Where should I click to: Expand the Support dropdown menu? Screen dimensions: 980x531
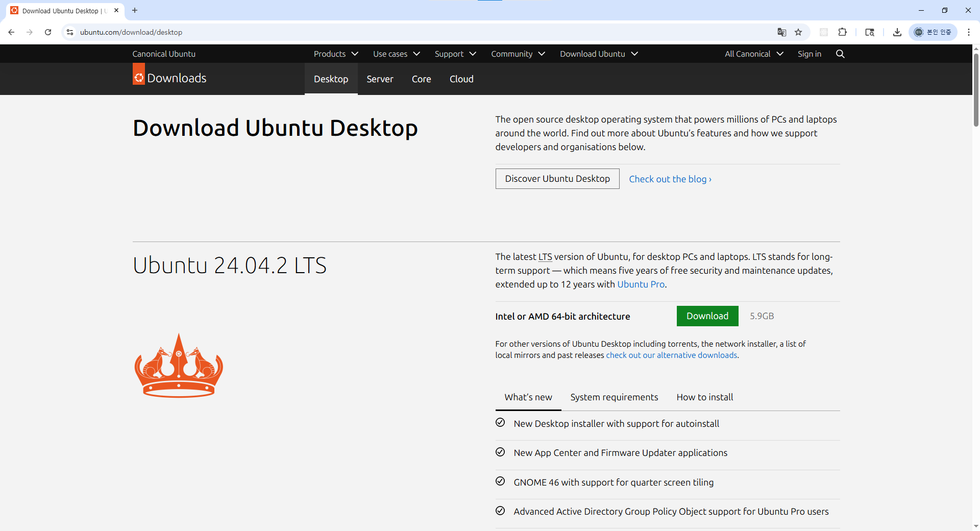click(x=455, y=54)
